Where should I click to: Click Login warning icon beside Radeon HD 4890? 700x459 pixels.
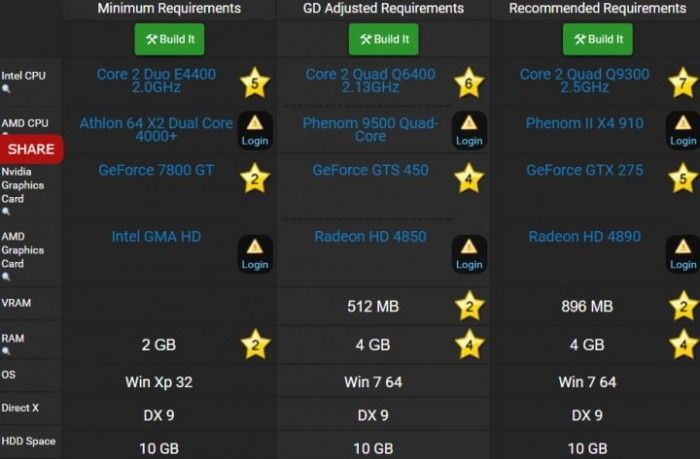683,254
